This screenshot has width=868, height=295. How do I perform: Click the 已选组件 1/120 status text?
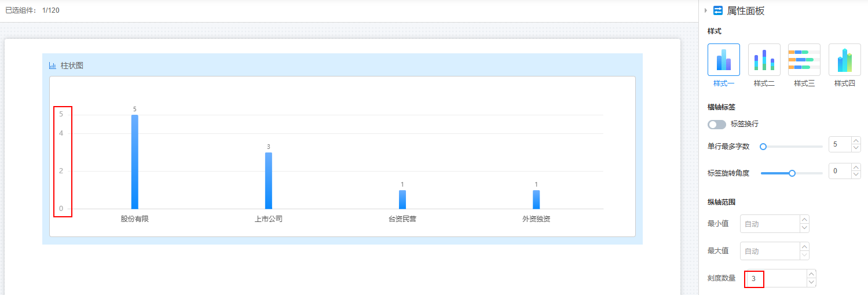[x=32, y=10]
